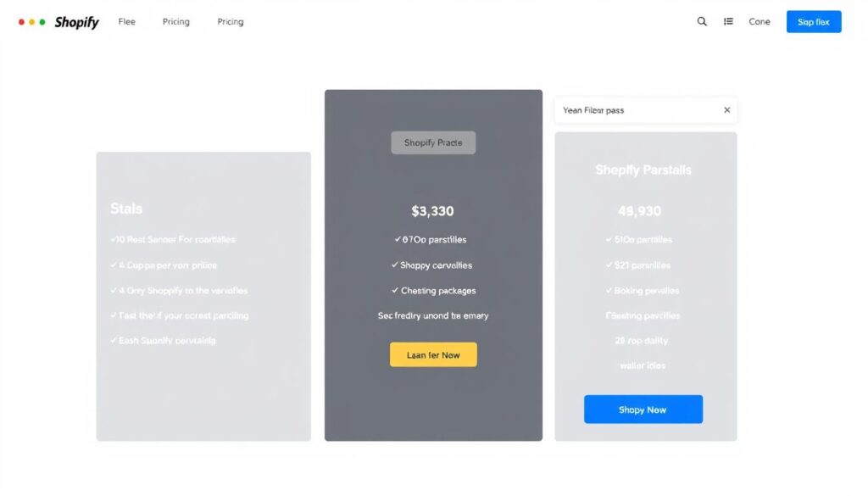This screenshot has width=868, height=496.
Task: Dismiss the Yean Fileat pass bar
Action: 726,110
